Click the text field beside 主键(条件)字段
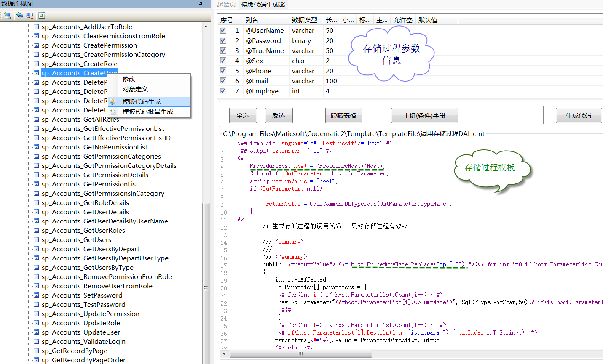 point(503,115)
